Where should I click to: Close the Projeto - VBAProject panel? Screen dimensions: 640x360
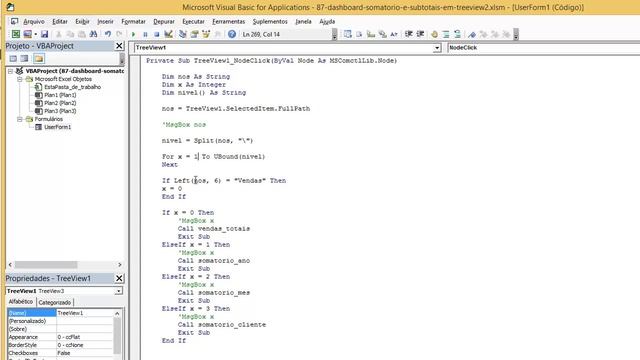[x=119, y=46]
